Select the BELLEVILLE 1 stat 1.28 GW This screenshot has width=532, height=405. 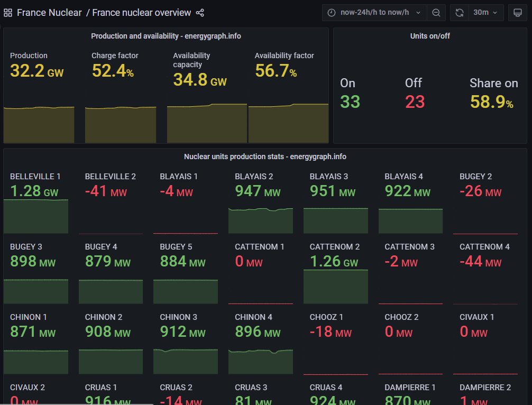[34, 191]
